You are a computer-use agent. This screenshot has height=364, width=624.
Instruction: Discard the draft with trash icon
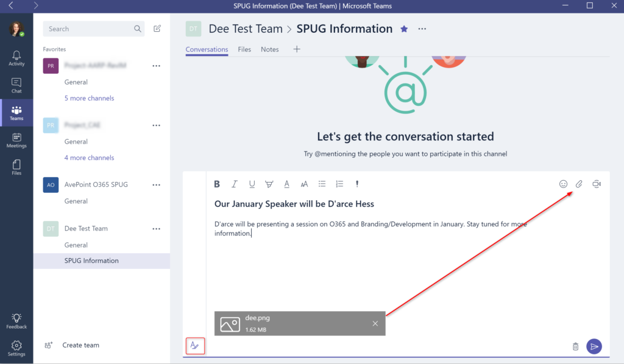[575, 346]
